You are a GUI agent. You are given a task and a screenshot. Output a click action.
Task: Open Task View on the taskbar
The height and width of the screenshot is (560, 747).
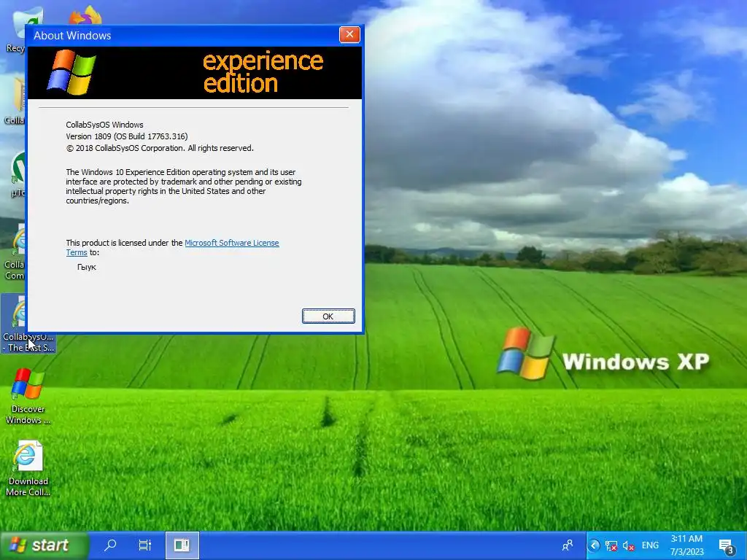145,545
